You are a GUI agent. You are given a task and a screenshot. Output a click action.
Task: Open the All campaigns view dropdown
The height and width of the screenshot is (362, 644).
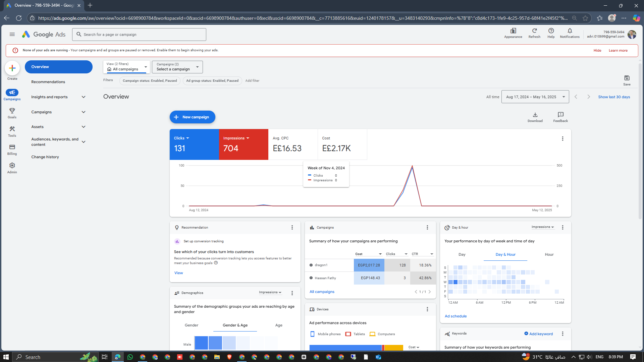coord(126,67)
